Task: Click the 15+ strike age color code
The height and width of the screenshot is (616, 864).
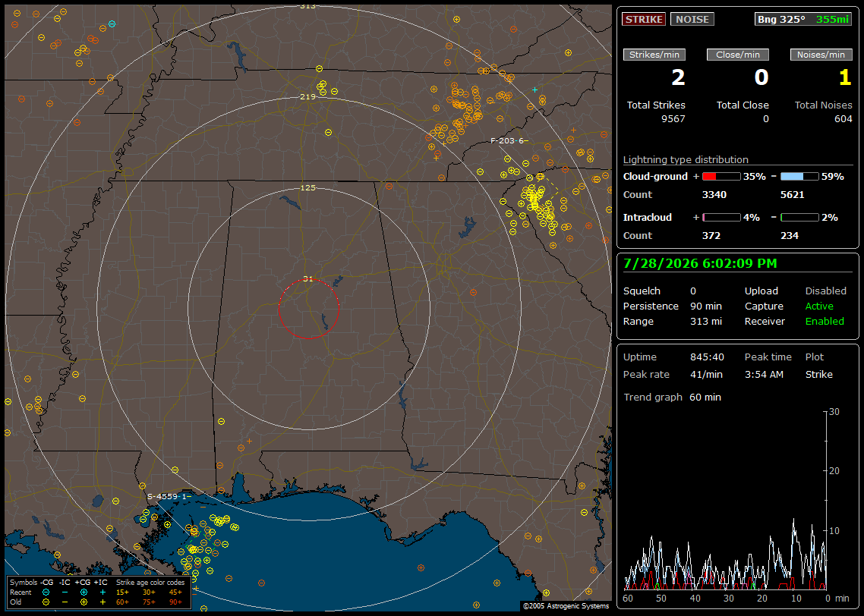Action: (122, 592)
